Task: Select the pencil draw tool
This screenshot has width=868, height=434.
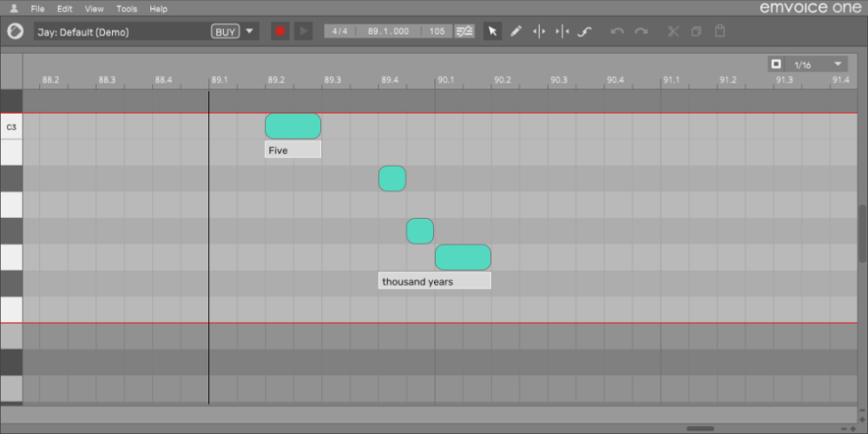Action: 516,31
